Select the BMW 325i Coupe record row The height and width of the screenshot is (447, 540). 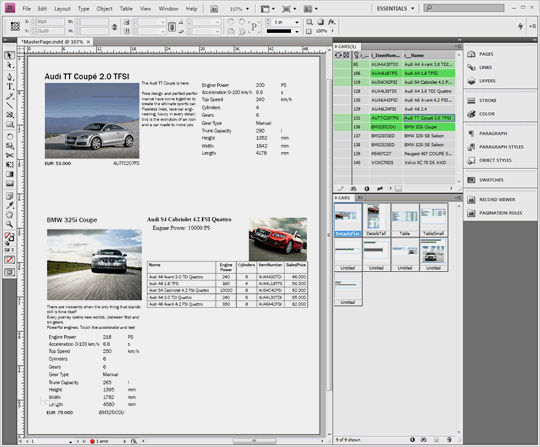[395, 127]
